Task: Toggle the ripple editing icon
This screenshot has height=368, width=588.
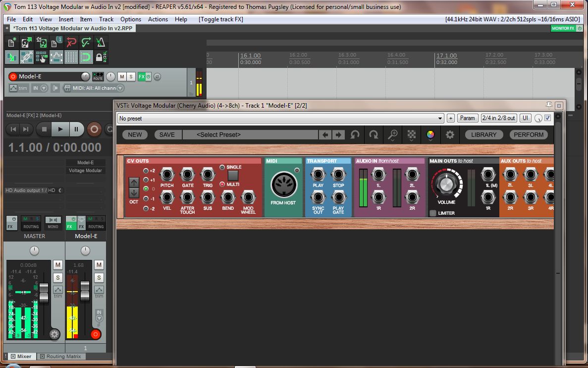Action: pyautogui.click(x=41, y=57)
